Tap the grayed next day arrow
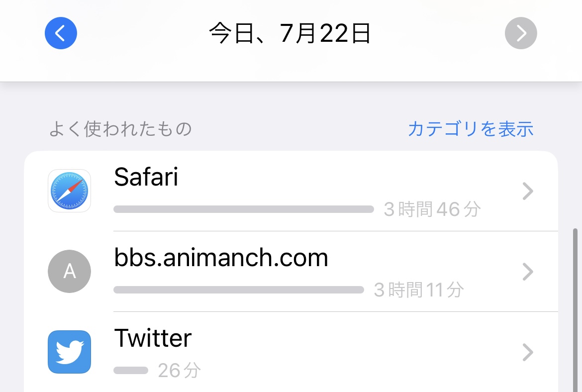Image resolution: width=582 pixels, height=392 pixels. pyautogui.click(x=521, y=33)
